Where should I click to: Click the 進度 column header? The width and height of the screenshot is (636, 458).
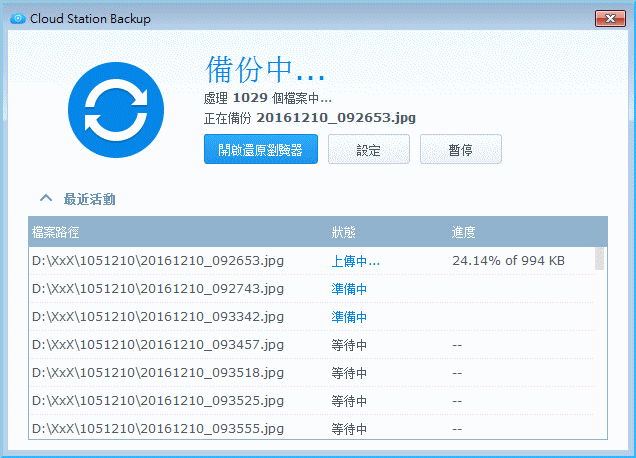click(464, 232)
